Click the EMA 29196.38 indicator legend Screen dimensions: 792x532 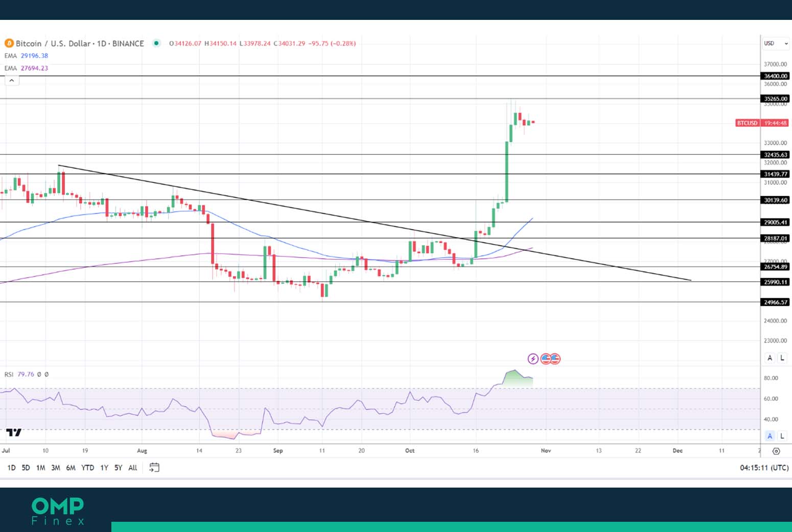click(26, 56)
